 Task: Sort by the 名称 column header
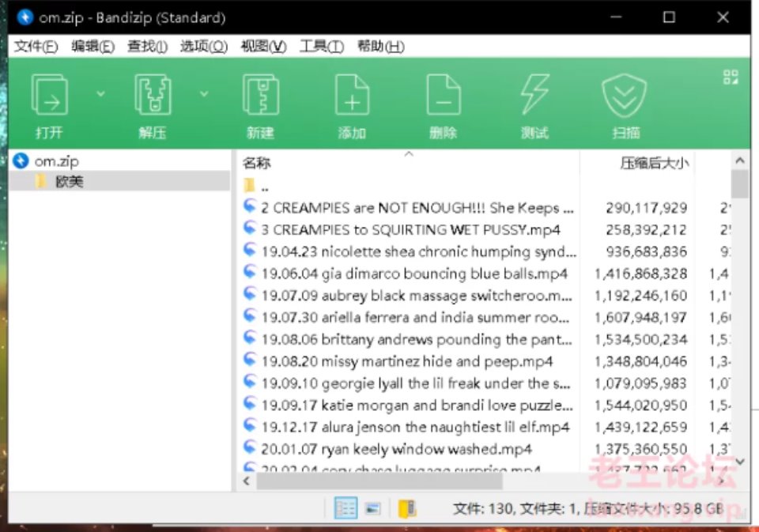[x=256, y=163]
